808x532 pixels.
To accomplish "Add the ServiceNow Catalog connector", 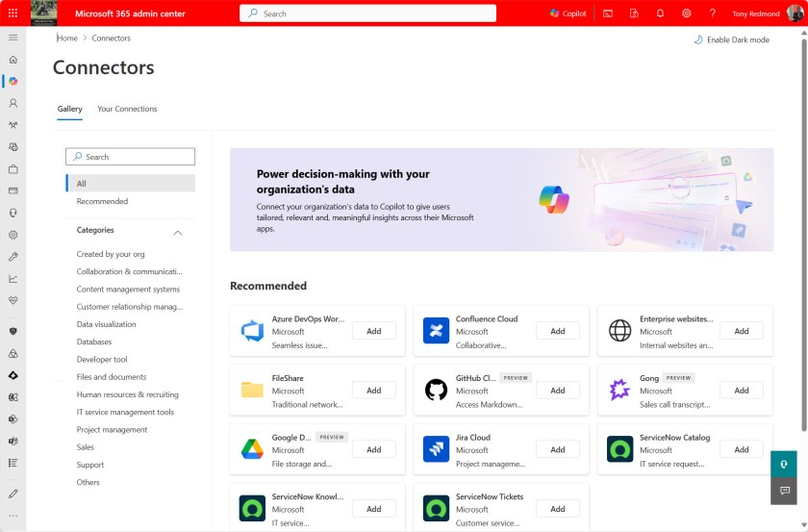I will pos(742,449).
